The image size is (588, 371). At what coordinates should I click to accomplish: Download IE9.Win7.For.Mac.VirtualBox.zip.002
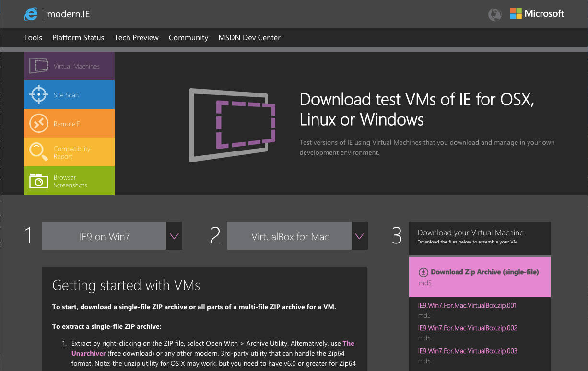468,328
